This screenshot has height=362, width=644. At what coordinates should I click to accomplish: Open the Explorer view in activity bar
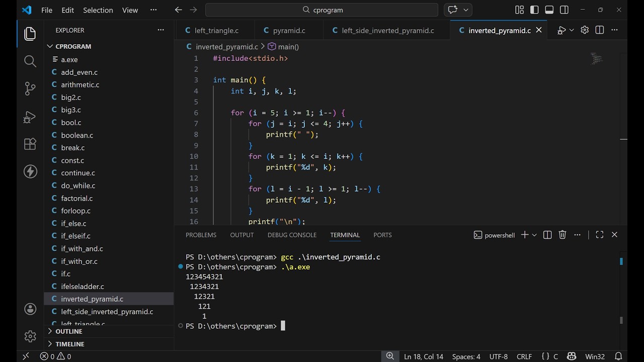pyautogui.click(x=30, y=34)
